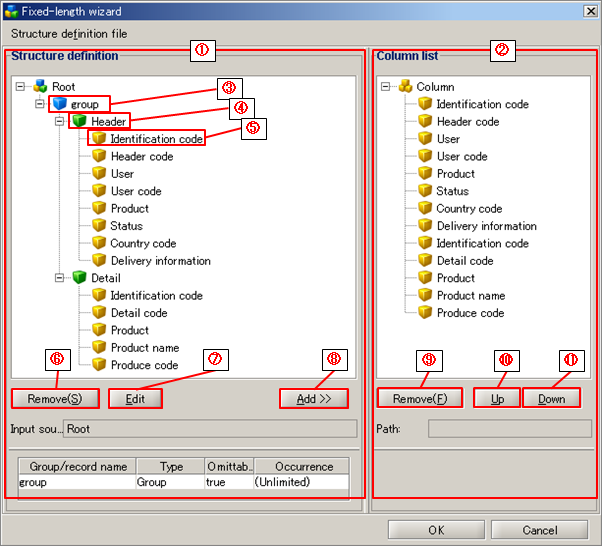
Task: Collapse the Column node in Column list
Action: point(387,87)
